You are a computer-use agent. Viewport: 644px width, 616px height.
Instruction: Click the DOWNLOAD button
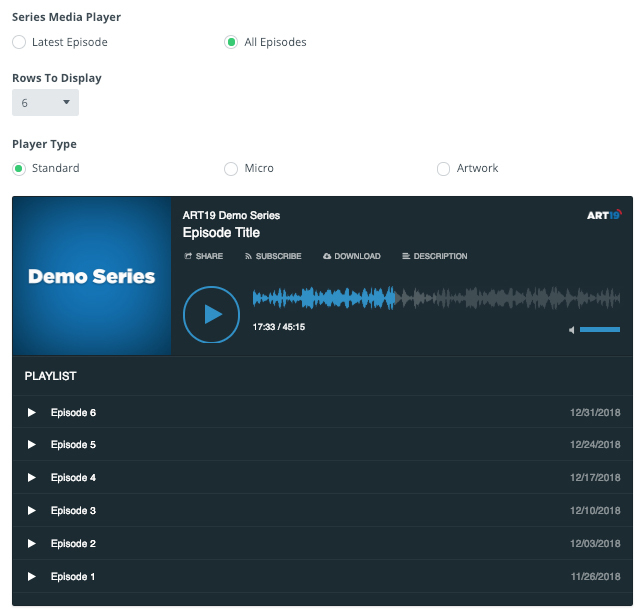352,256
